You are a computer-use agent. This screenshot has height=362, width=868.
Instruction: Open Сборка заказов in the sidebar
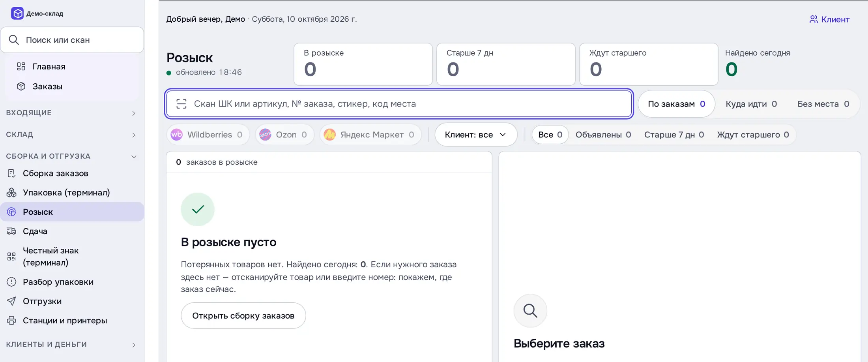(x=72, y=173)
